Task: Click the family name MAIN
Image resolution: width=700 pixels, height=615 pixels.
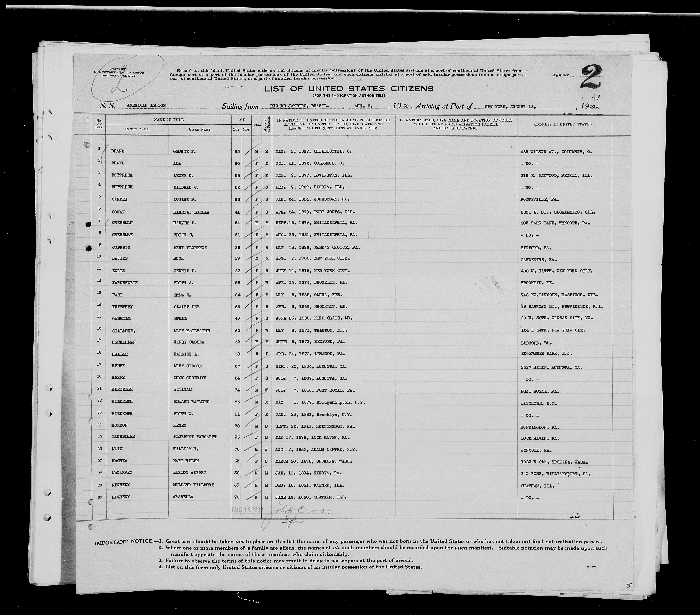Action: click(117, 449)
